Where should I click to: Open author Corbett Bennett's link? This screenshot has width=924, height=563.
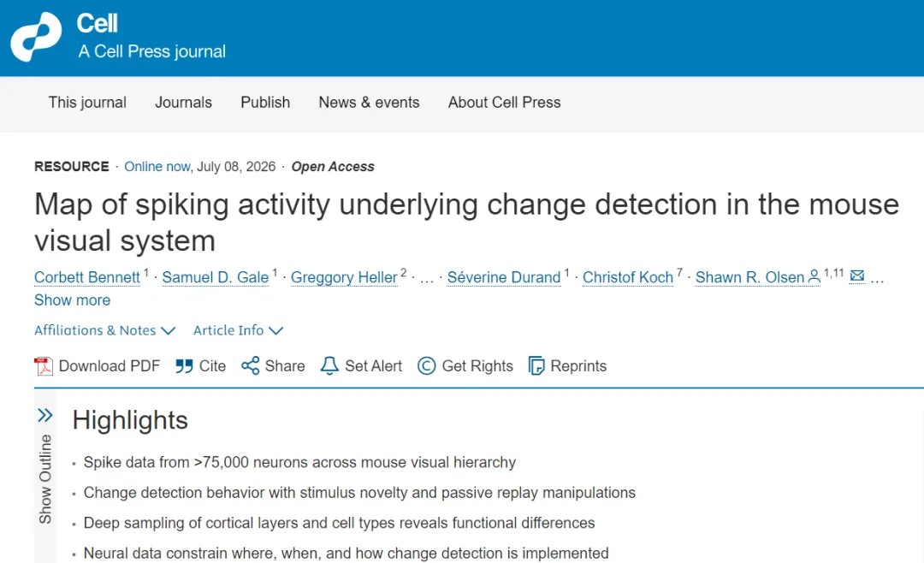[87, 277]
